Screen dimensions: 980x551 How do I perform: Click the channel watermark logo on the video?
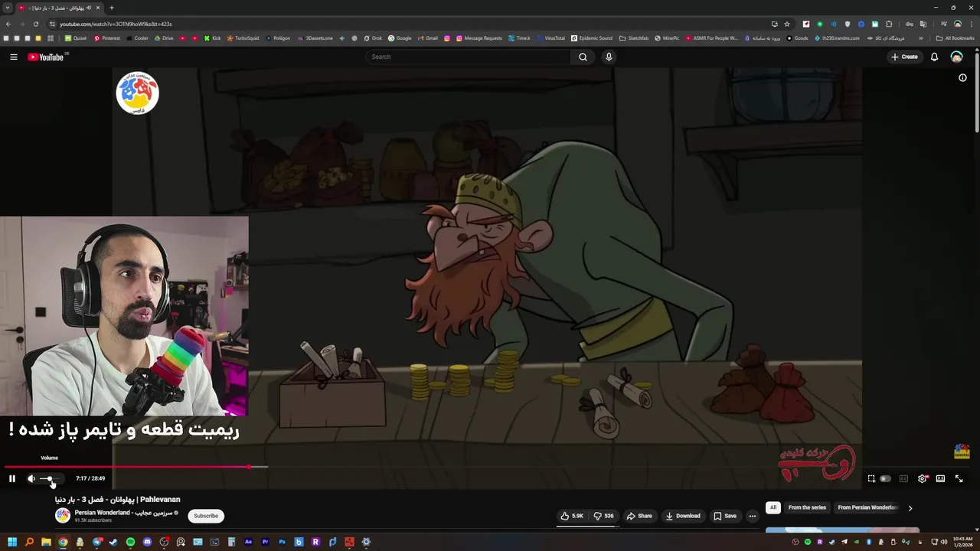pos(962,452)
